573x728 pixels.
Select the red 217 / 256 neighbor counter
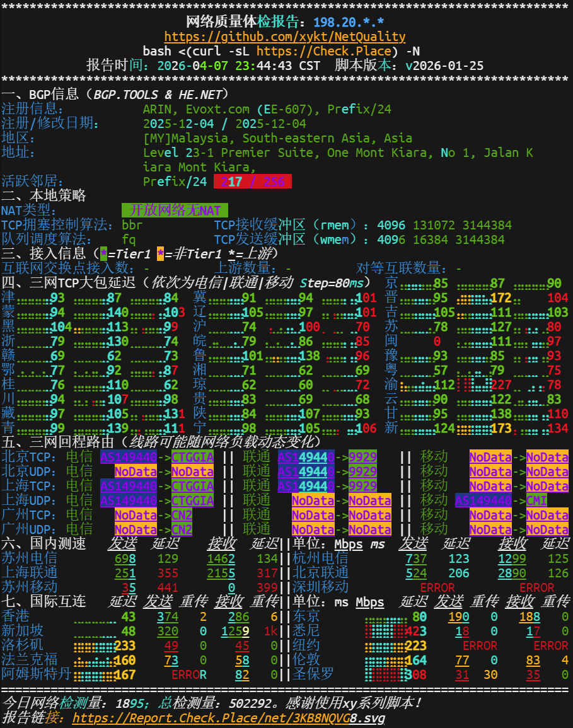point(253,182)
